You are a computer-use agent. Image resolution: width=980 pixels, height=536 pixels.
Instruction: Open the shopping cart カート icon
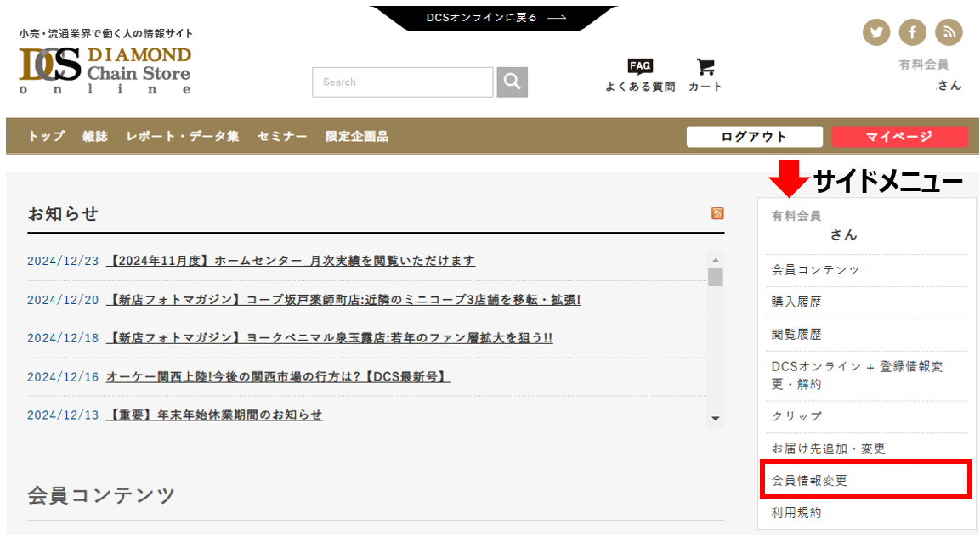point(705,75)
